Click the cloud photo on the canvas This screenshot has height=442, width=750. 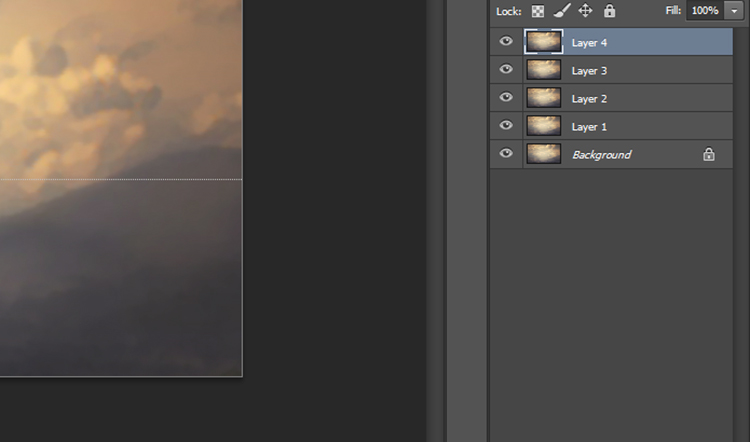pos(121,188)
